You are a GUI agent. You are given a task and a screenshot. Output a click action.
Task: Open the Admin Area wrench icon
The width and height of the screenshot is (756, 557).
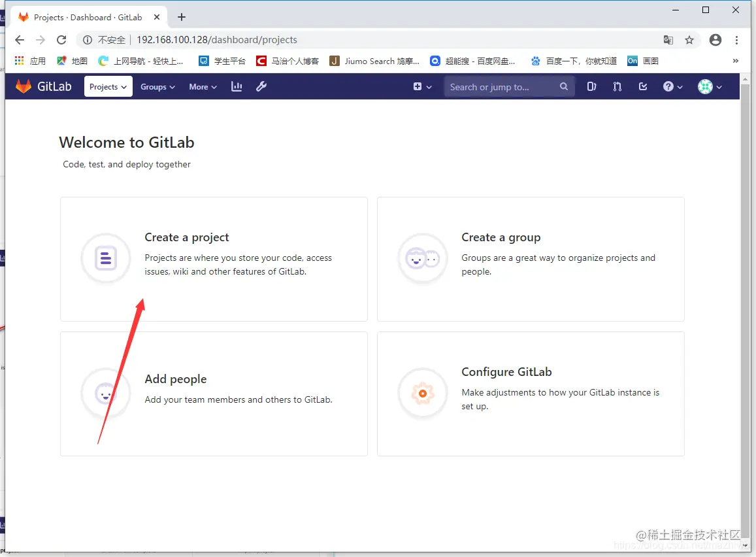pyautogui.click(x=261, y=86)
